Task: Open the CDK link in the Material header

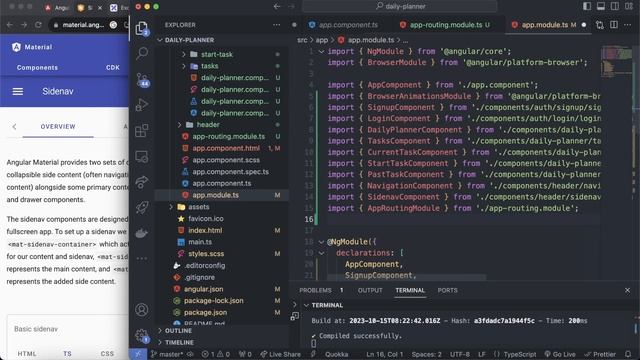Action: tap(113, 67)
